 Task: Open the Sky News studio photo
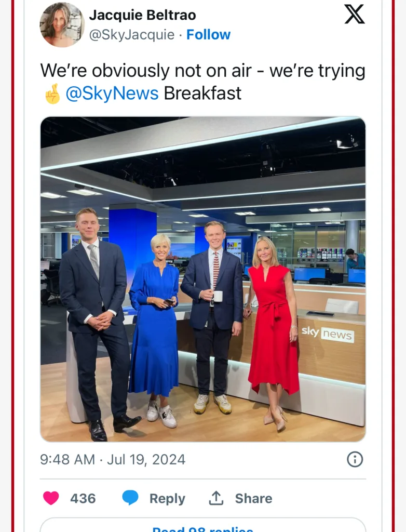[203, 279]
